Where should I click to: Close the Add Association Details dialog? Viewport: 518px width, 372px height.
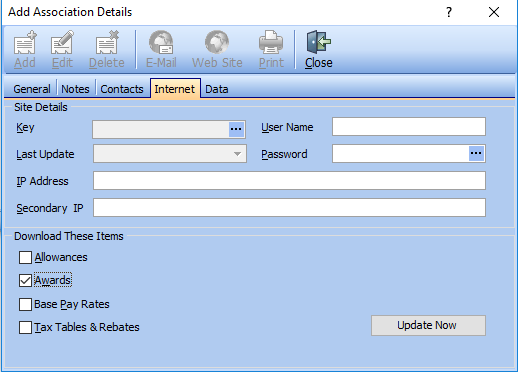click(494, 12)
